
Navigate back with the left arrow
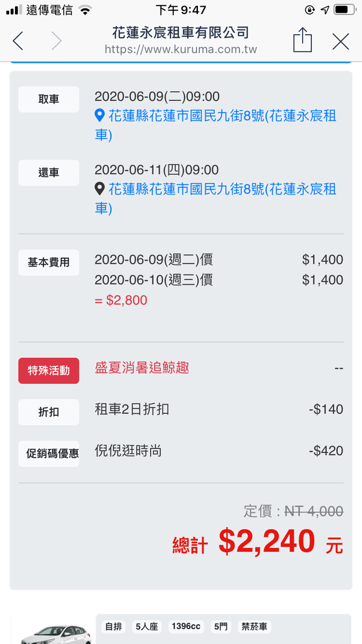pyautogui.click(x=17, y=41)
